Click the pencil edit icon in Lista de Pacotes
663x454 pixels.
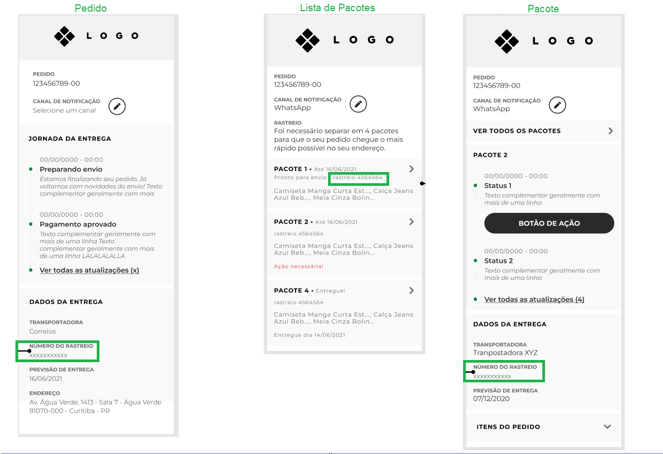click(358, 104)
